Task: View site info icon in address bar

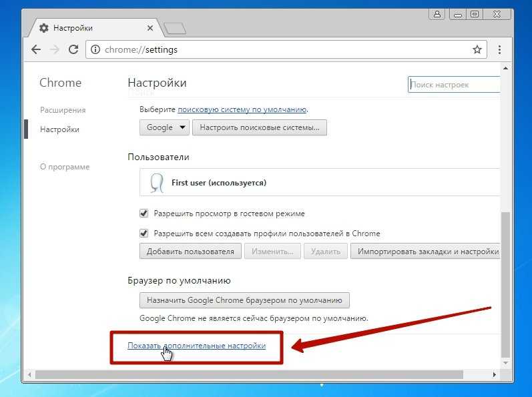Action: coord(95,49)
